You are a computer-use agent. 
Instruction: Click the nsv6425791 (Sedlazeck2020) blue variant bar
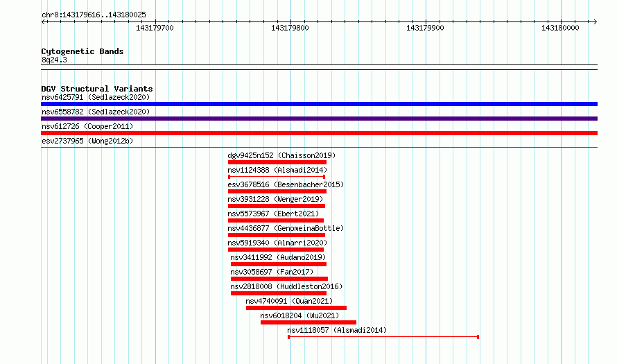pos(319,104)
